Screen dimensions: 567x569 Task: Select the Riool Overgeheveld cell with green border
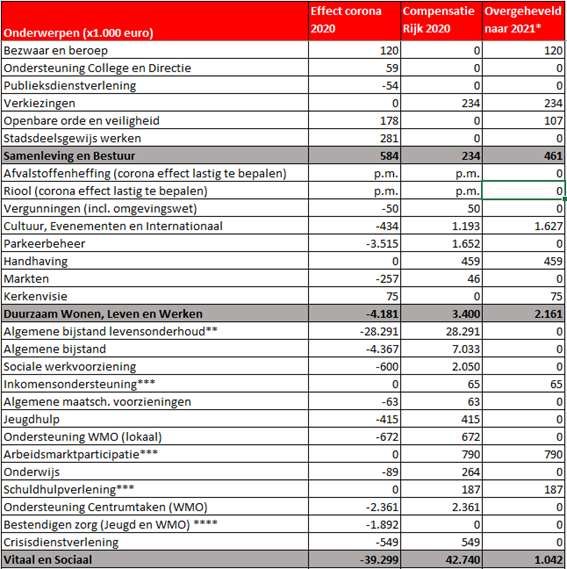click(523, 191)
